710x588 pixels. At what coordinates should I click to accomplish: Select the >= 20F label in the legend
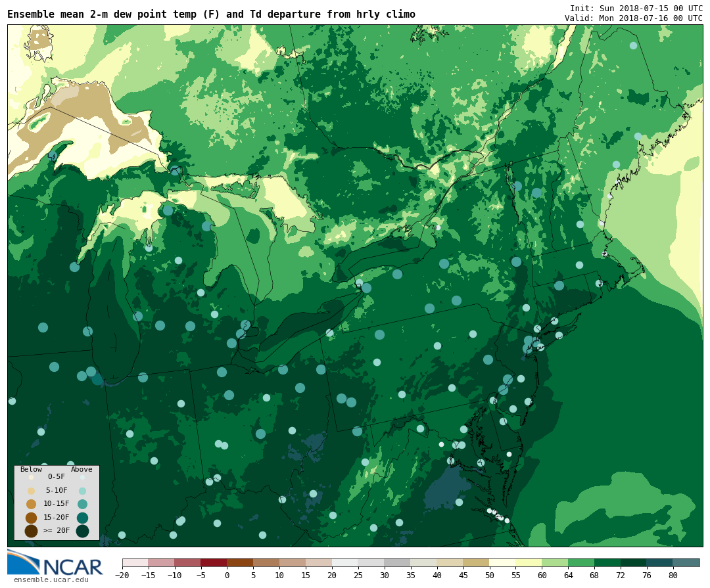[x=56, y=530]
